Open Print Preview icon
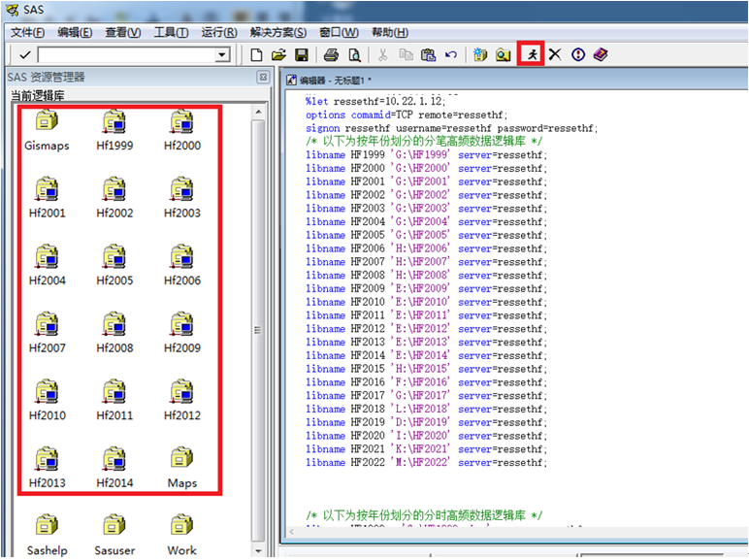 point(354,55)
